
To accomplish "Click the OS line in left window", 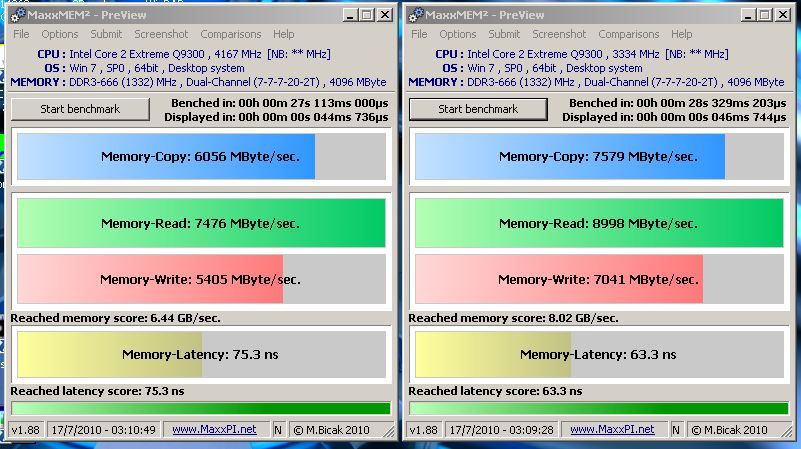I will pyautogui.click(x=144, y=68).
